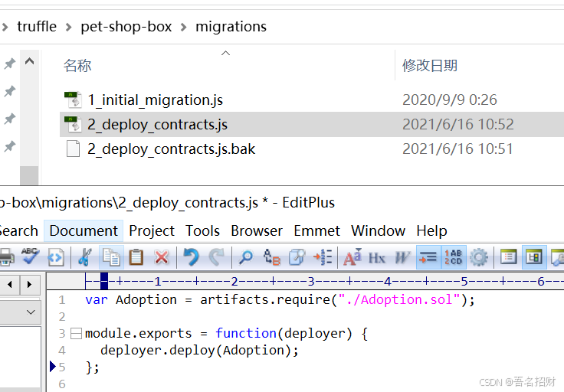Screen dimensions: 564x392
Task: Open Find with the magnifier icon
Action: click(x=246, y=257)
